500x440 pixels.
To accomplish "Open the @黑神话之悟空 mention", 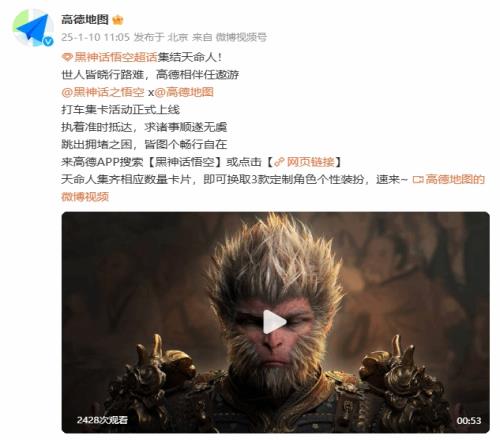I will point(103,92).
